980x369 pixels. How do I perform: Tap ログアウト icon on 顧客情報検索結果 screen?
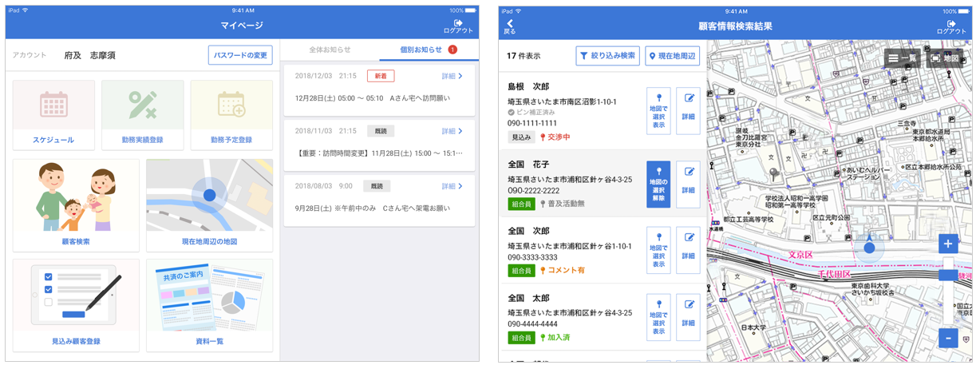(951, 26)
